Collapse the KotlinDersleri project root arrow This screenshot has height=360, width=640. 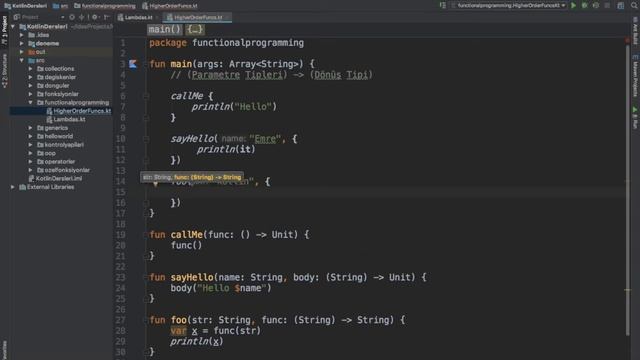13,27
